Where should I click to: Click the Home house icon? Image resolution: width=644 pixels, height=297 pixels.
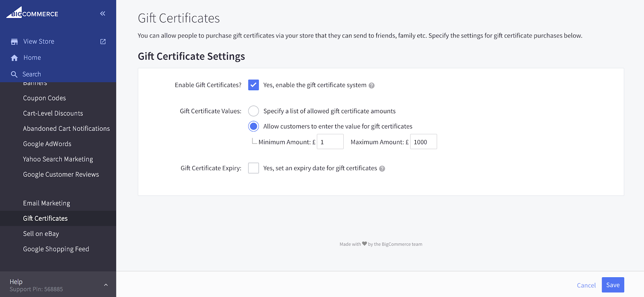coord(14,58)
